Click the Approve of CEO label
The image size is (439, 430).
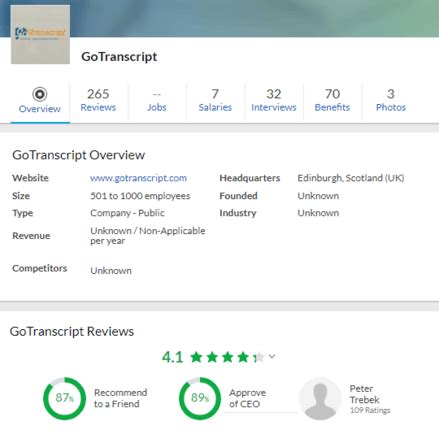coord(247,398)
